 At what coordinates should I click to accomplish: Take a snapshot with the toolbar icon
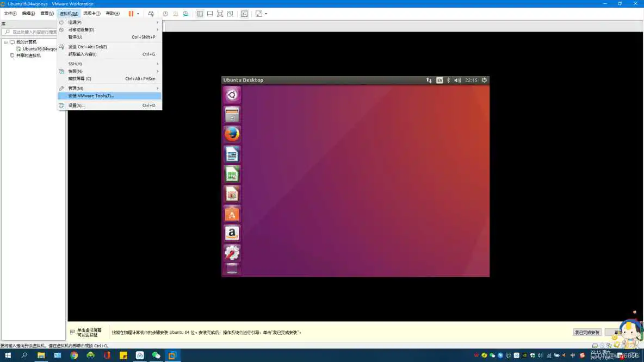pyautogui.click(x=165, y=14)
